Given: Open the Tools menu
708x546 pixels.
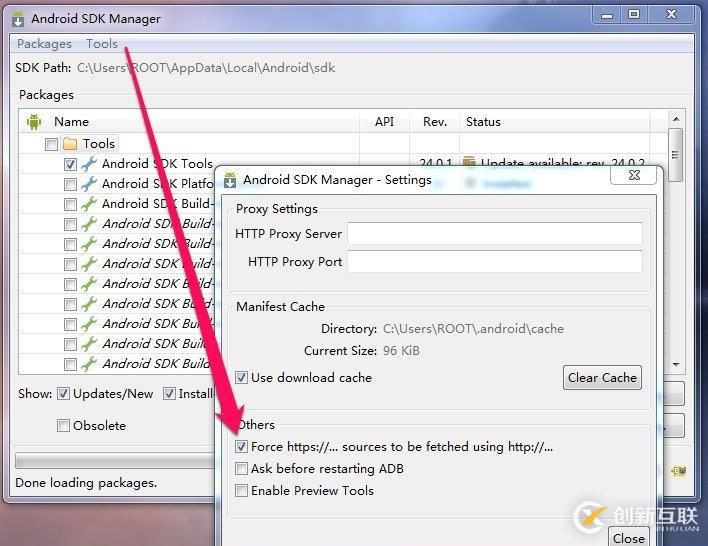Looking at the screenshot, I should coord(102,44).
